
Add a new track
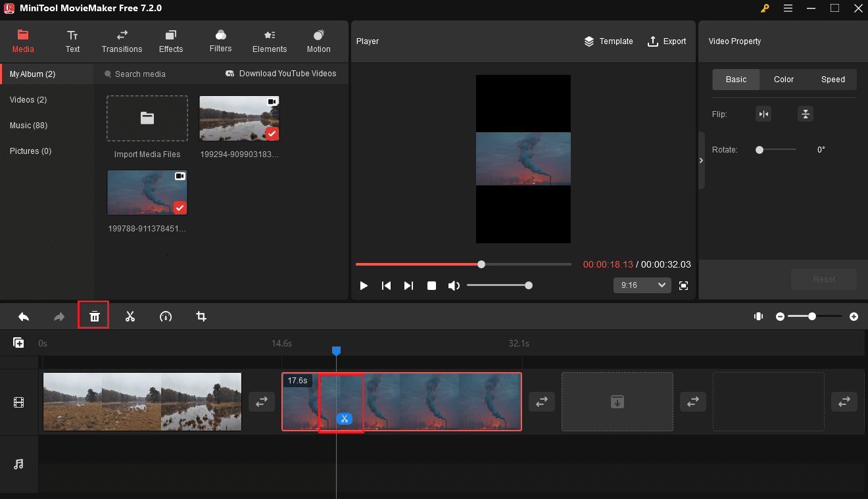[x=18, y=343]
